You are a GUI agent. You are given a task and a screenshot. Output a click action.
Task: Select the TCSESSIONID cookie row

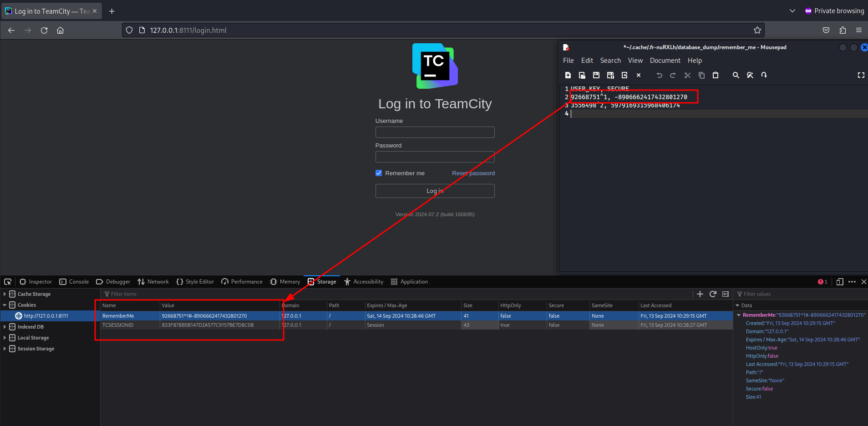point(416,325)
